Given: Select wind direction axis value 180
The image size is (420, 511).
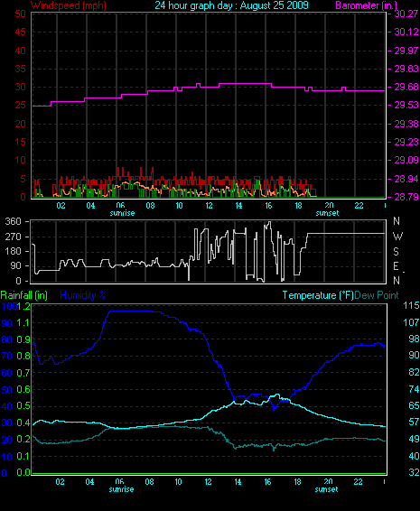Looking at the screenshot, I should click(14, 251).
